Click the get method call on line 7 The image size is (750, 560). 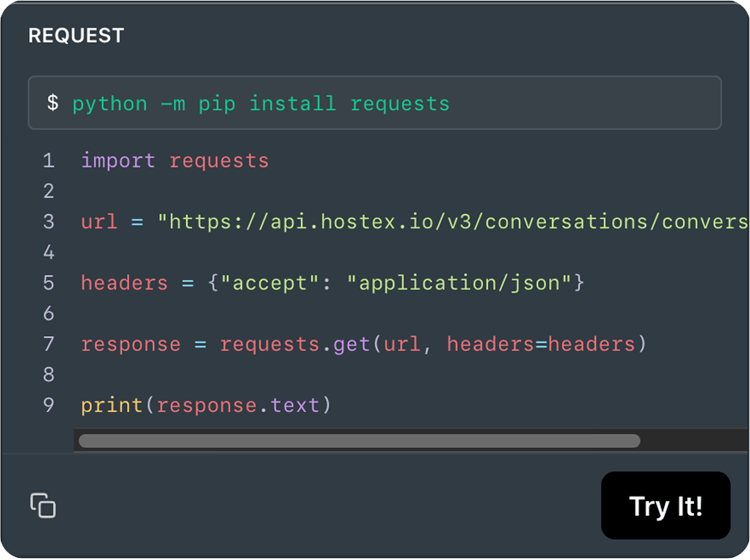(x=352, y=344)
